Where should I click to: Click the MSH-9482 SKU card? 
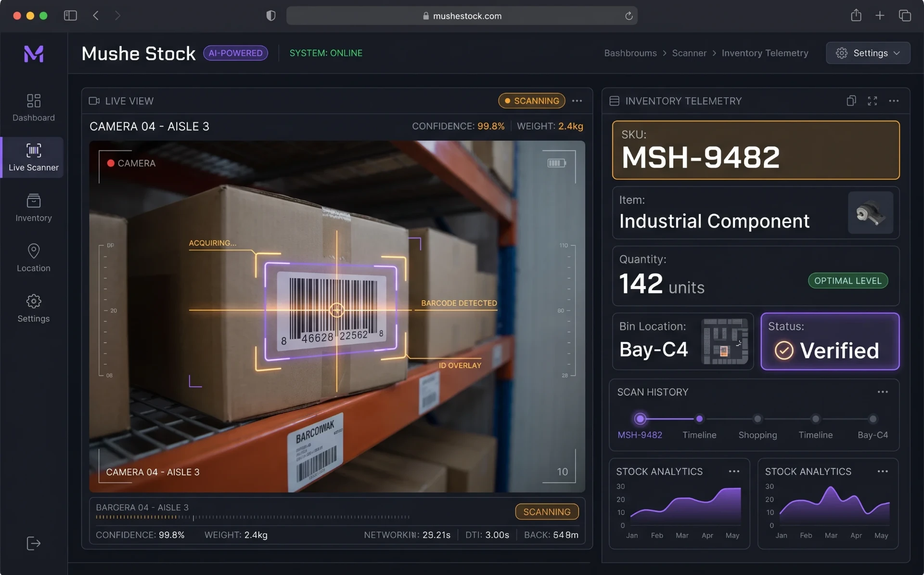[x=756, y=150]
